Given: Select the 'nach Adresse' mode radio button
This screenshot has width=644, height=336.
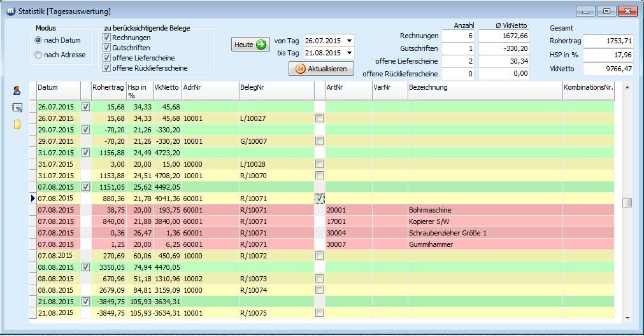Looking at the screenshot, I should click(39, 55).
